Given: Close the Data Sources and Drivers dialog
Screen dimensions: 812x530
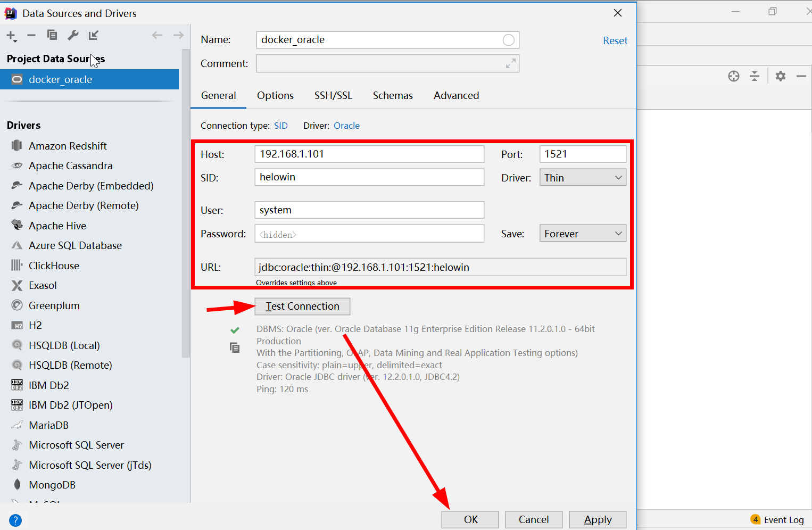Looking at the screenshot, I should click(x=618, y=13).
